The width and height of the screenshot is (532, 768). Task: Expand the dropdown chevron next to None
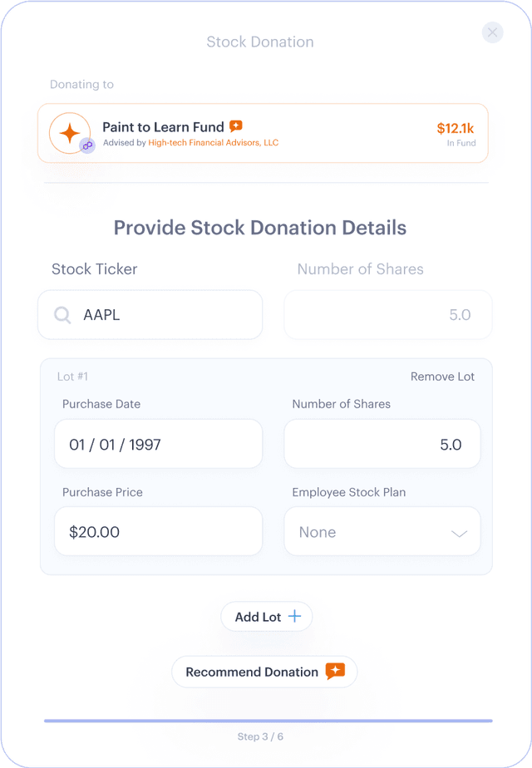click(459, 533)
